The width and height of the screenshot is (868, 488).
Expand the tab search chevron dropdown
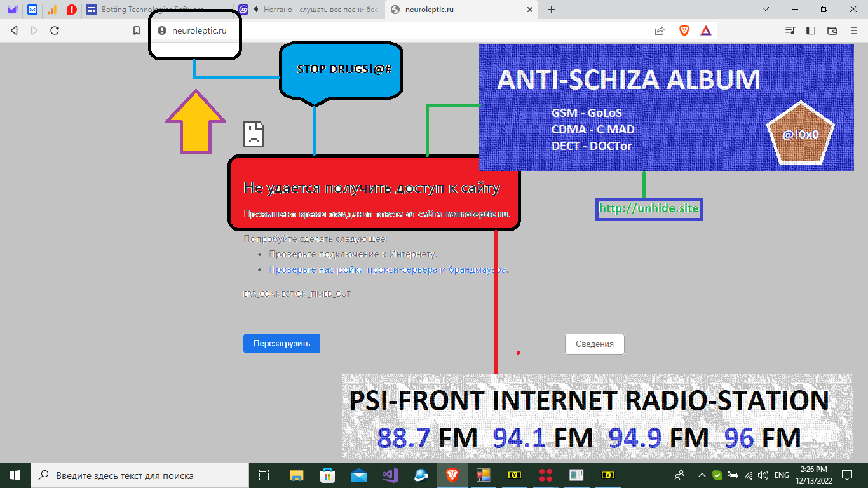coord(766,10)
